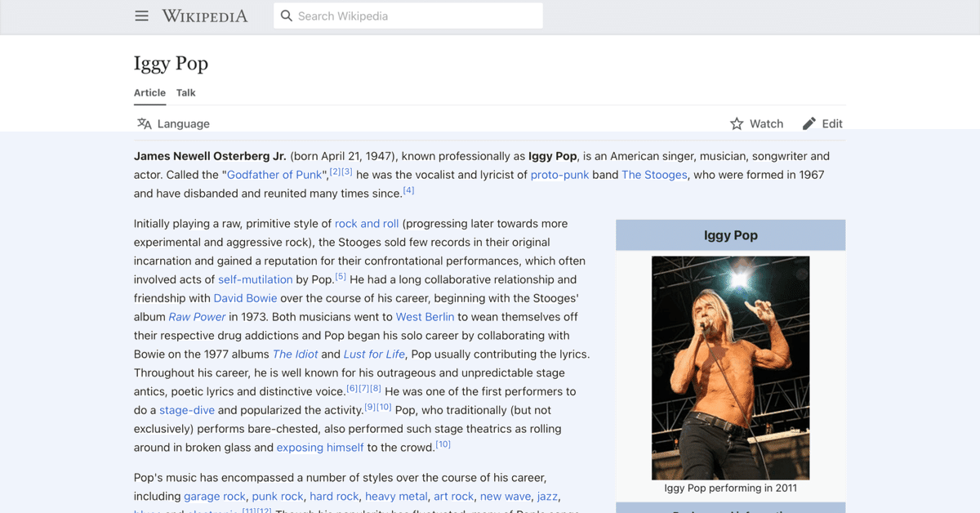Image resolution: width=980 pixels, height=513 pixels.
Task: Click citation [10] after 'to the crowd'
Action: click(x=443, y=444)
